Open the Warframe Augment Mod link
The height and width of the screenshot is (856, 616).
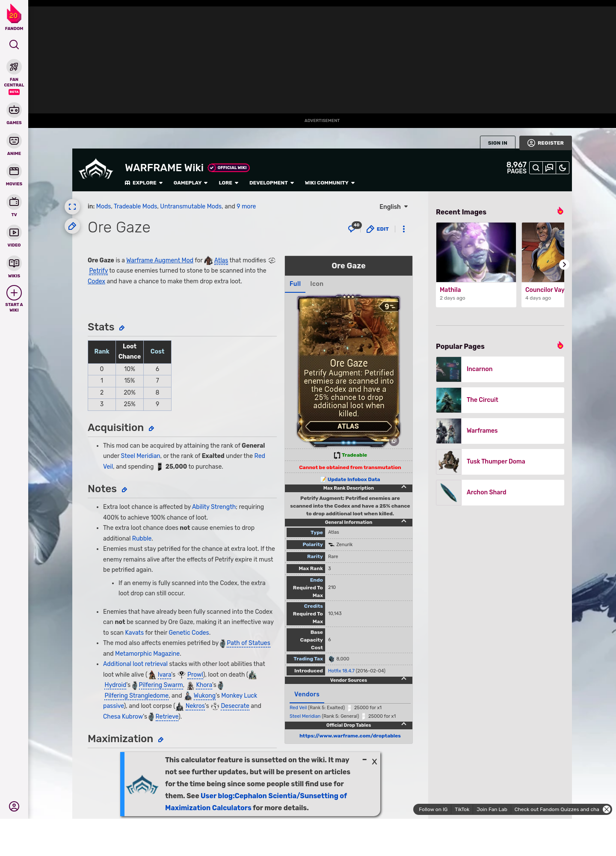[160, 260]
